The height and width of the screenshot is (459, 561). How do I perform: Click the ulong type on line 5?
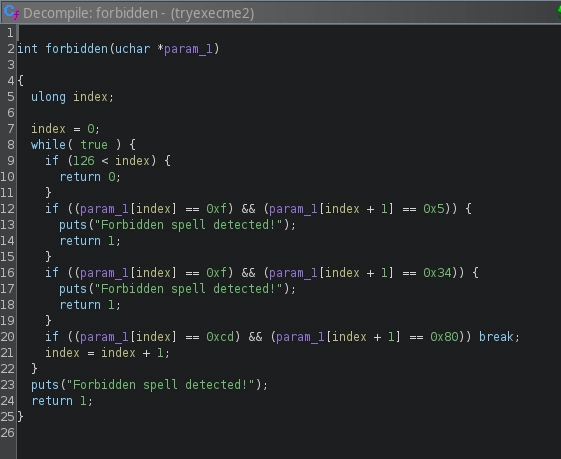(x=48, y=97)
